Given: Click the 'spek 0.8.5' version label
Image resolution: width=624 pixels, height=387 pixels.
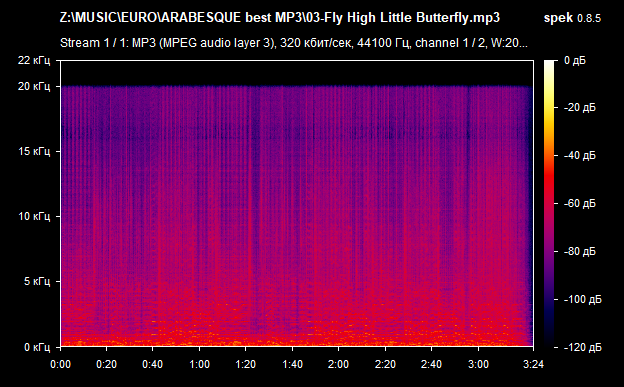Looking at the screenshot, I should (x=572, y=18).
